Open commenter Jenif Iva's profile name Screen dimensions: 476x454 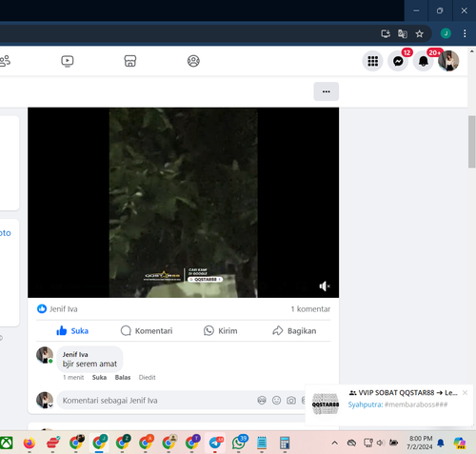tap(75, 354)
